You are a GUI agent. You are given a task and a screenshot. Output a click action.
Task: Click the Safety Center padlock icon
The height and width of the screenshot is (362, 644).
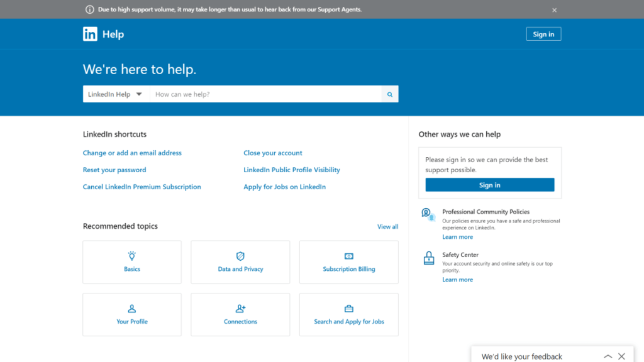(x=428, y=258)
